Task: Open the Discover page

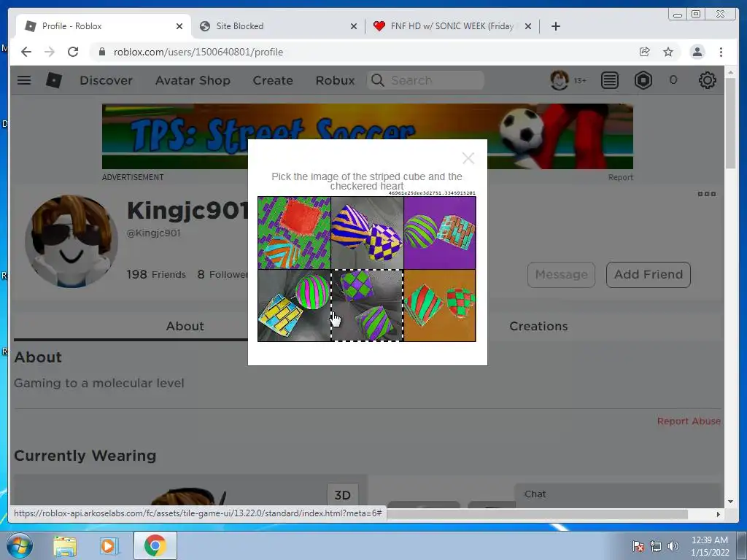Action: click(x=106, y=80)
